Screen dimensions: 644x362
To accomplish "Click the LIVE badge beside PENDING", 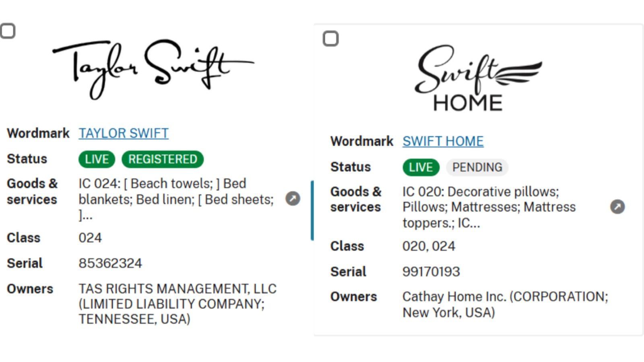I will point(421,167).
